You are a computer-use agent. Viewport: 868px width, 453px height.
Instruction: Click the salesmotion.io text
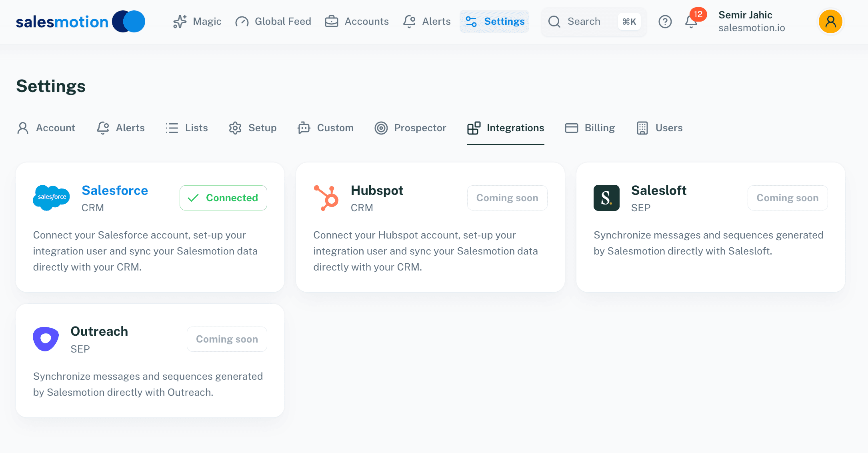point(752,28)
